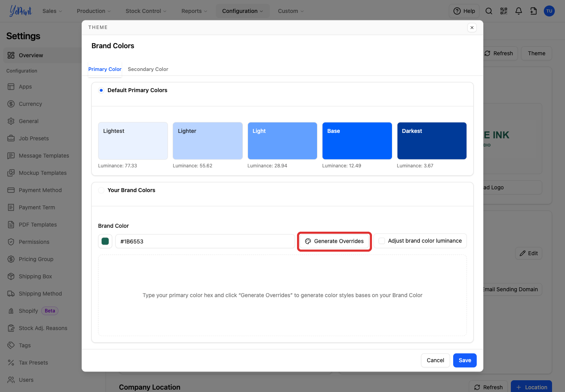Click the Theme button behind dialog
Screen dimensions: 565x392
coord(536,53)
